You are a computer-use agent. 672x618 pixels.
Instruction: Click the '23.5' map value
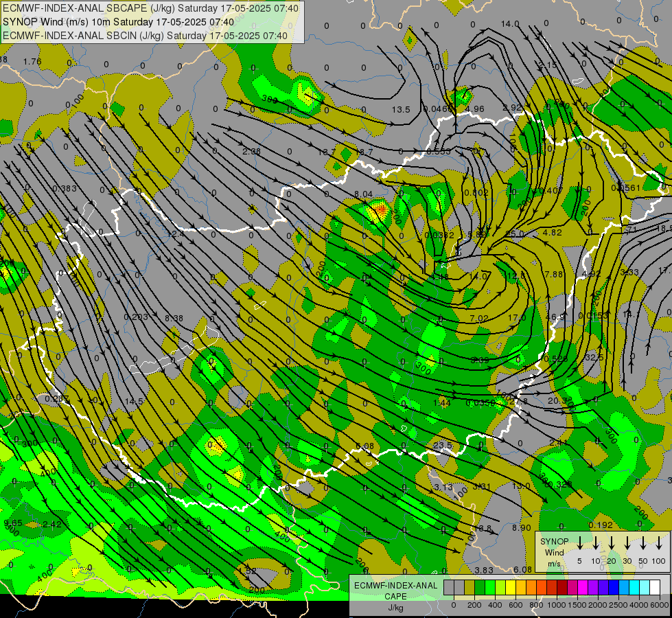coord(442,445)
